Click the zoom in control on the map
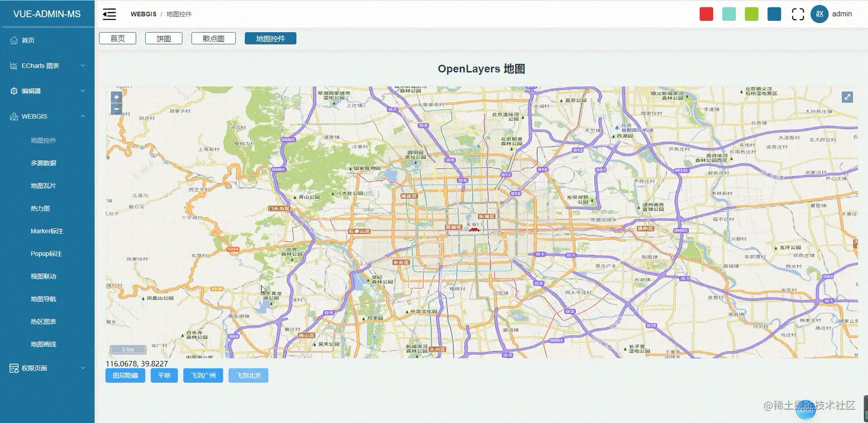Viewport: 868px width, 423px height. 116,97
